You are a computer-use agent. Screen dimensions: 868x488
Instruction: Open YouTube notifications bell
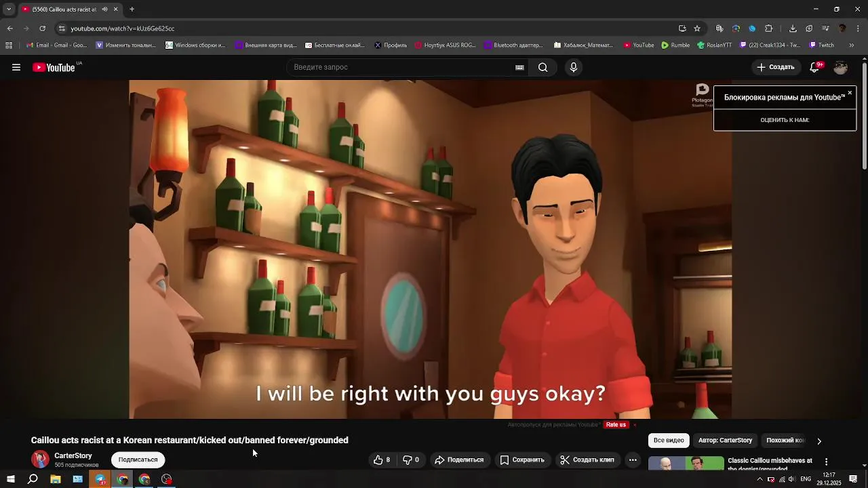pos(816,67)
